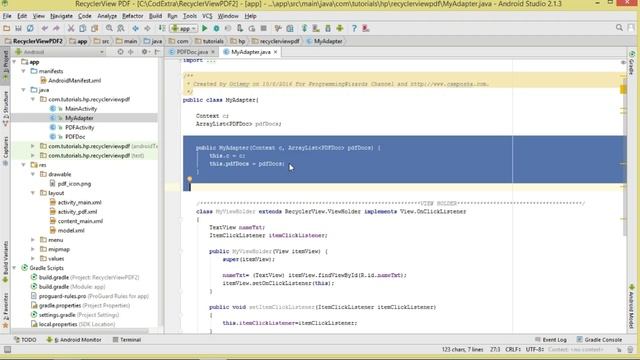The height and width of the screenshot is (360, 640).
Task: Expand the mipmap folder node
Action: (33, 249)
